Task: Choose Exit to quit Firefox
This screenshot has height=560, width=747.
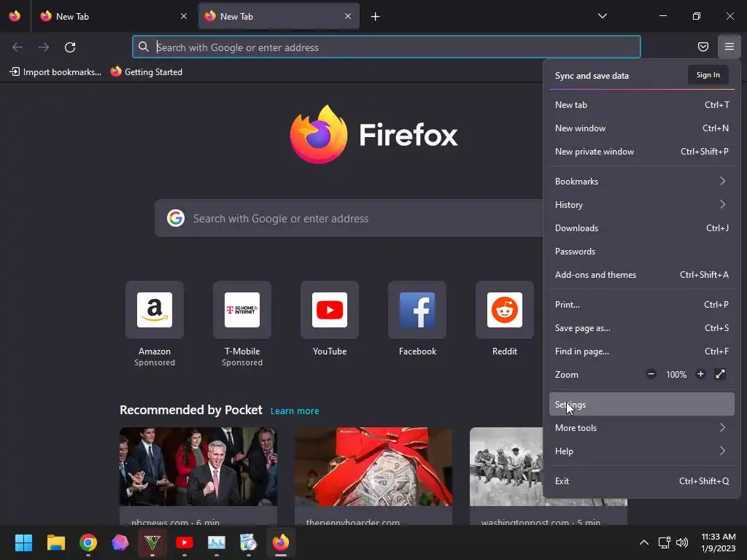Action: click(642, 481)
